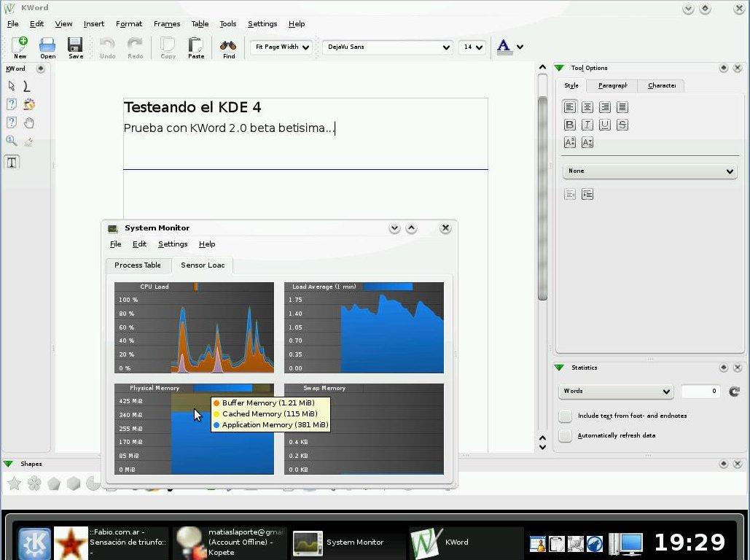Click the refresh statistics icon
The height and width of the screenshot is (560, 750).
point(734,392)
